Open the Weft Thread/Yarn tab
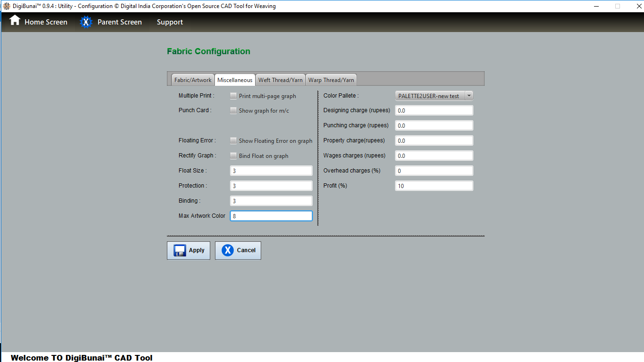 tap(281, 80)
